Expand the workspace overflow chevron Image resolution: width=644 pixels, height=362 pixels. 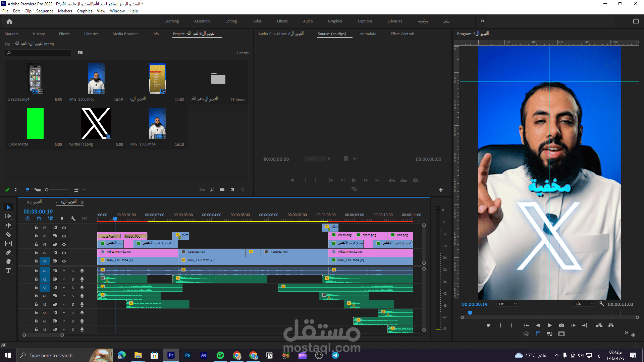click(482, 21)
